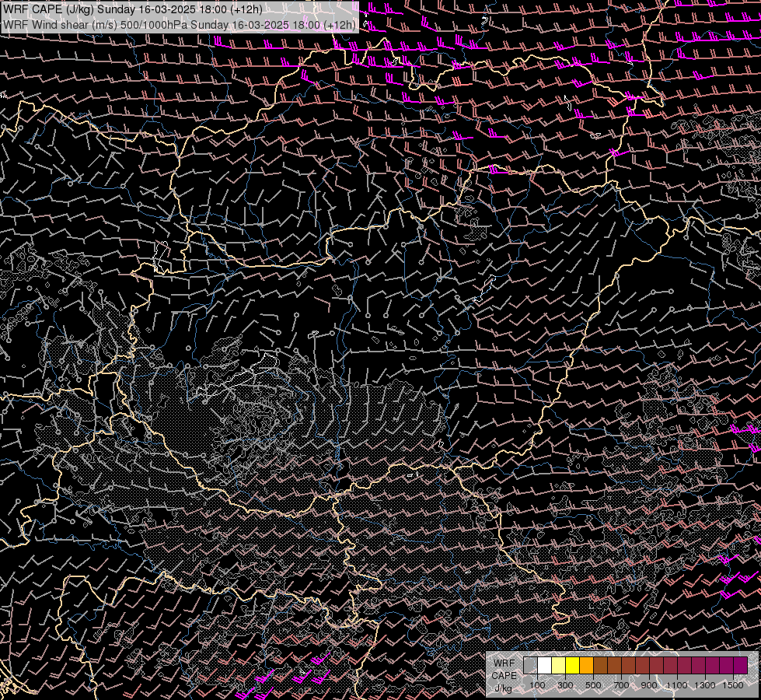The width and height of the screenshot is (761, 700).
Task: Click the 1300 legend value label
Action: pos(705,685)
